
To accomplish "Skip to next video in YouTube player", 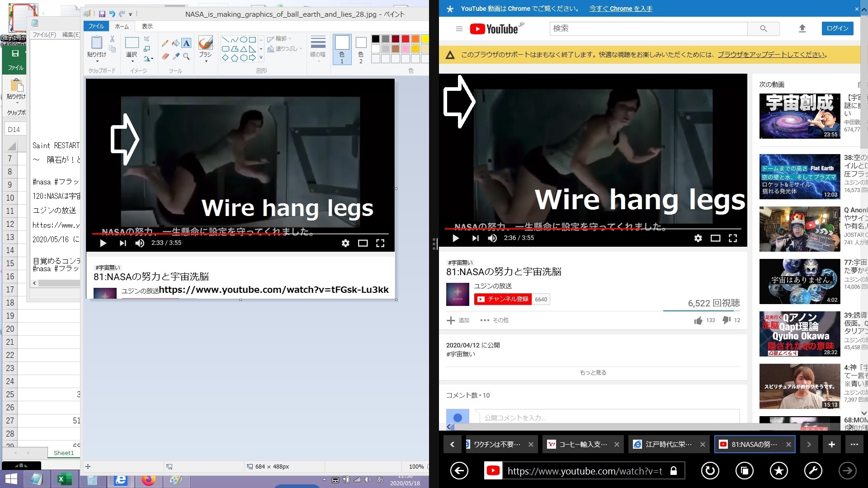I will tap(475, 238).
